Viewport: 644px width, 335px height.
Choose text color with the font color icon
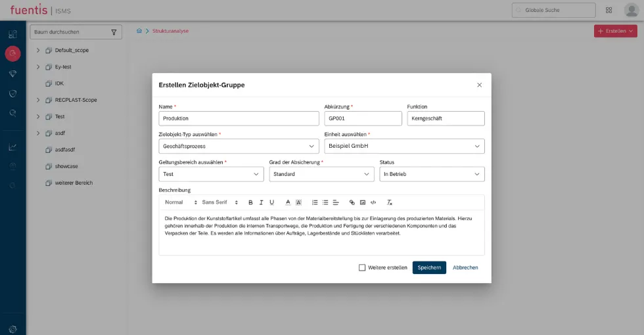click(x=288, y=202)
